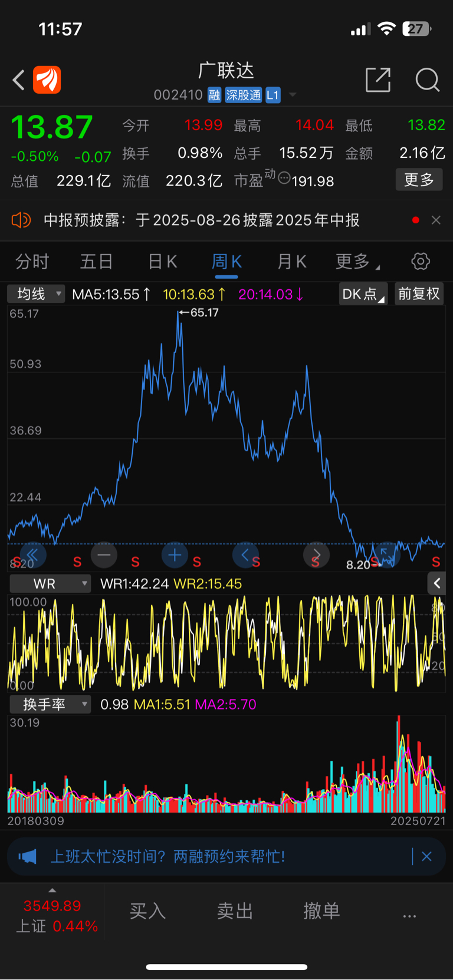
Task: Tap the 65.17 peak price marker
Action: tap(199, 312)
